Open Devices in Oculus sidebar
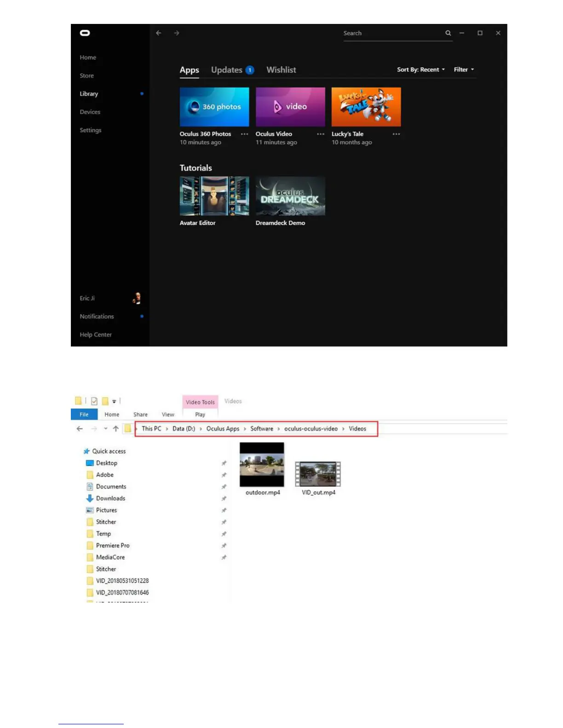The image size is (563, 728). pyautogui.click(x=90, y=112)
